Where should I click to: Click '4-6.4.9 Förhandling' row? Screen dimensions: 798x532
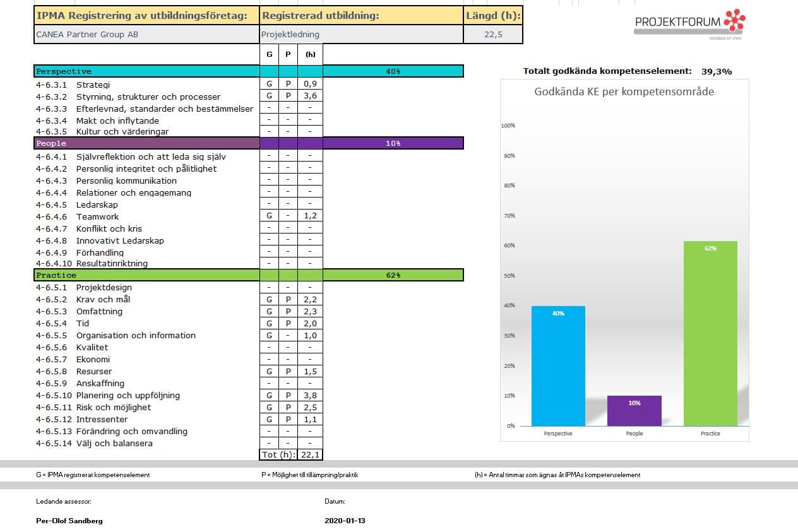[x=80, y=252]
